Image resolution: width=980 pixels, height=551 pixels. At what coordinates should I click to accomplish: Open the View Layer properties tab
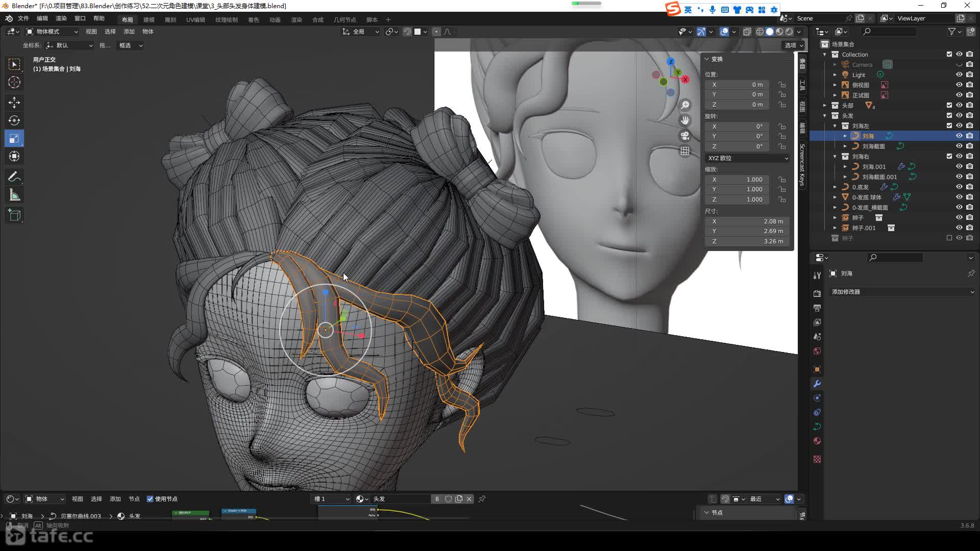pyautogui.click(x=817, y=322)
